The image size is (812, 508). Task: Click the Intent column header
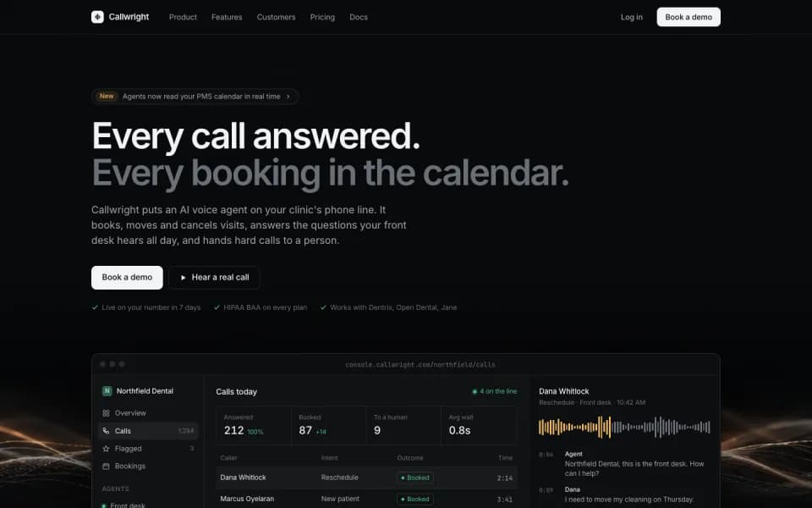pos(329,458)
